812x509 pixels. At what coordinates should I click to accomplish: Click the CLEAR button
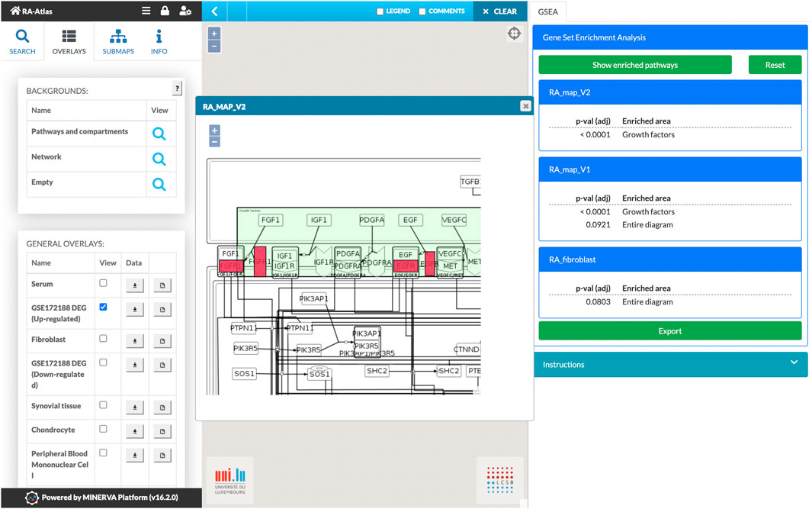point(499,11)
